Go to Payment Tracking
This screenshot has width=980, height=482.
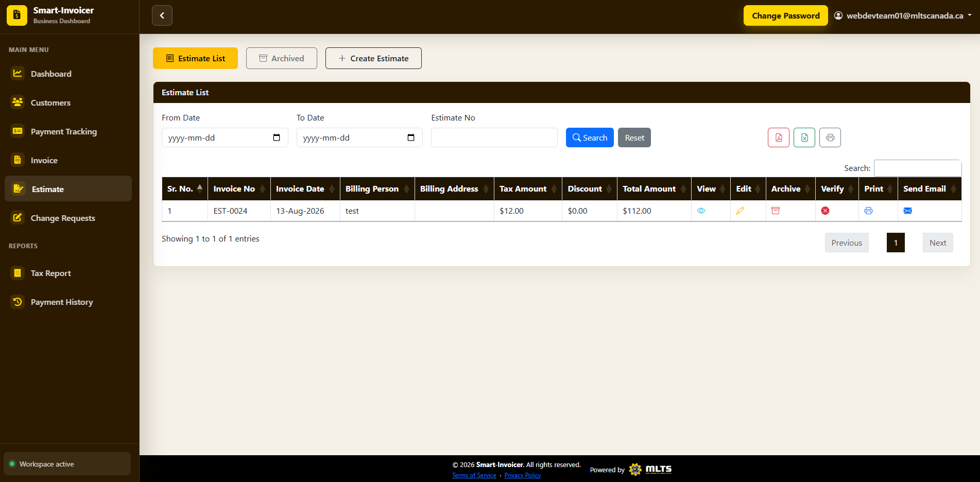(68, 131)
